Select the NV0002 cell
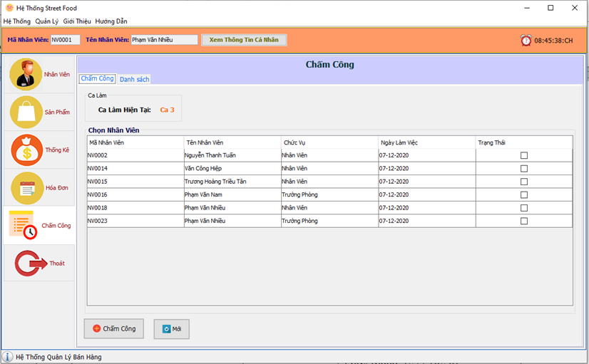The image size is (589, 364). pos(135,155)
